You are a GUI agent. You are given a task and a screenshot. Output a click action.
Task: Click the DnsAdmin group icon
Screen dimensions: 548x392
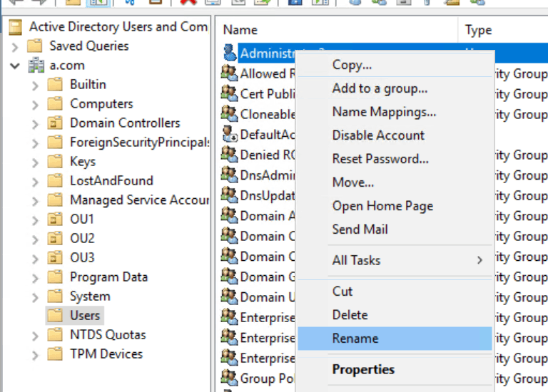(229, 175)
